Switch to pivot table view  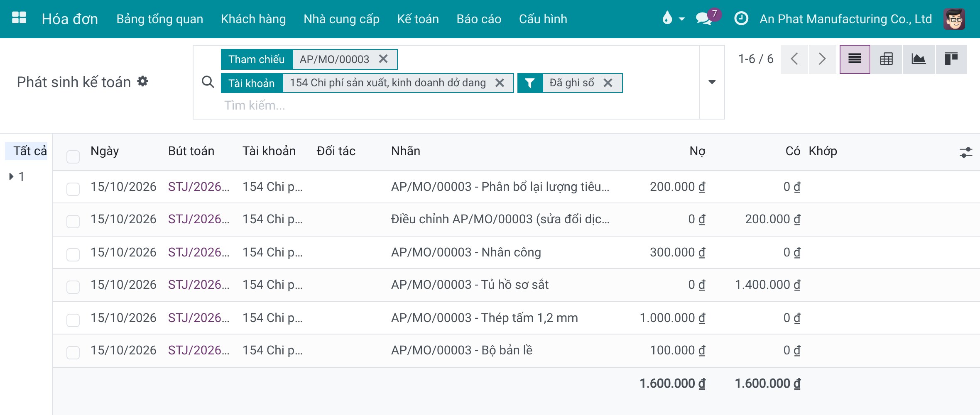tap(887, 59)
